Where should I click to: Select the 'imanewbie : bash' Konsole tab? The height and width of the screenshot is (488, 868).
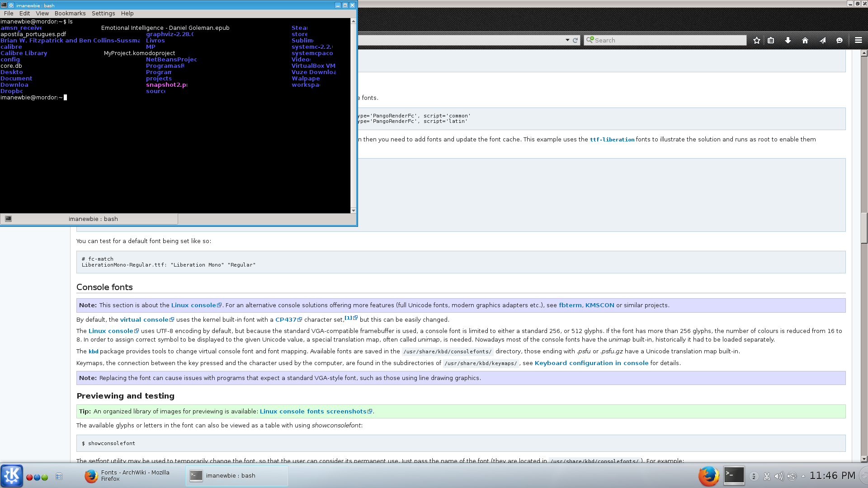point(90,219)
